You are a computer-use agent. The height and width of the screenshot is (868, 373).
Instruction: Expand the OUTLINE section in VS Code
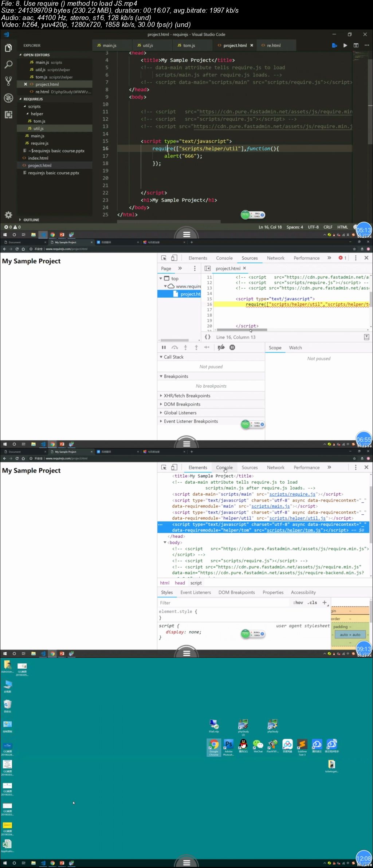[x=20, y=220]
